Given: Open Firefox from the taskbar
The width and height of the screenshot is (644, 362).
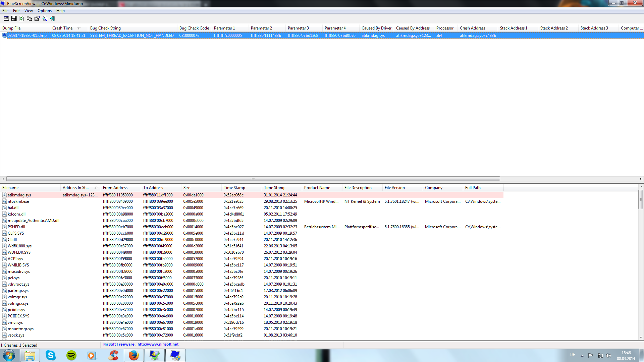Looking at the screenshot, I should point(134,355).
